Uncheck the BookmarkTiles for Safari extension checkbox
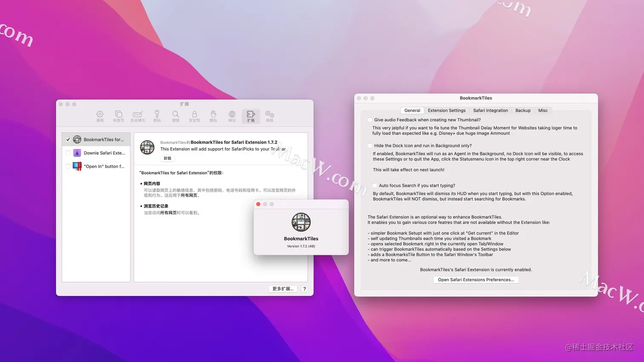The width and height of the screenshot is (644, 362). click(68, 140)
